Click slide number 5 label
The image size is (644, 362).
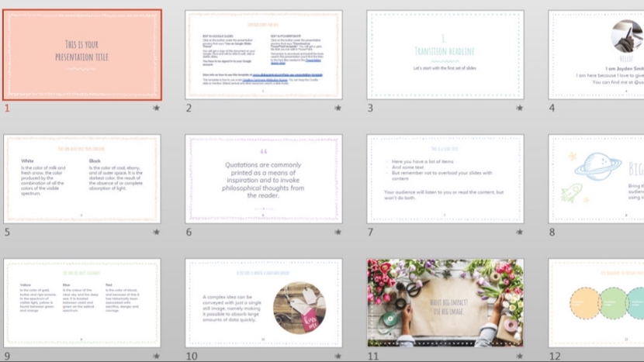[x=7, y=232]
